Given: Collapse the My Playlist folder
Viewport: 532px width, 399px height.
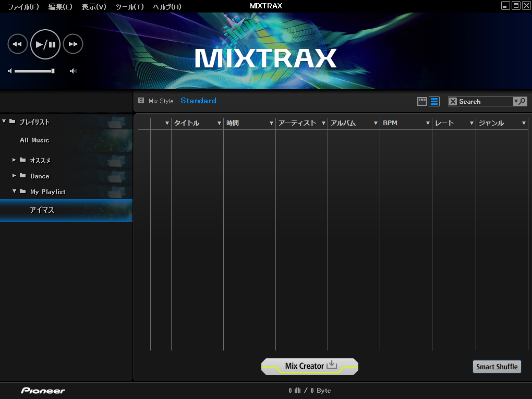Looking at the screenshot, I should click(15, 191).
